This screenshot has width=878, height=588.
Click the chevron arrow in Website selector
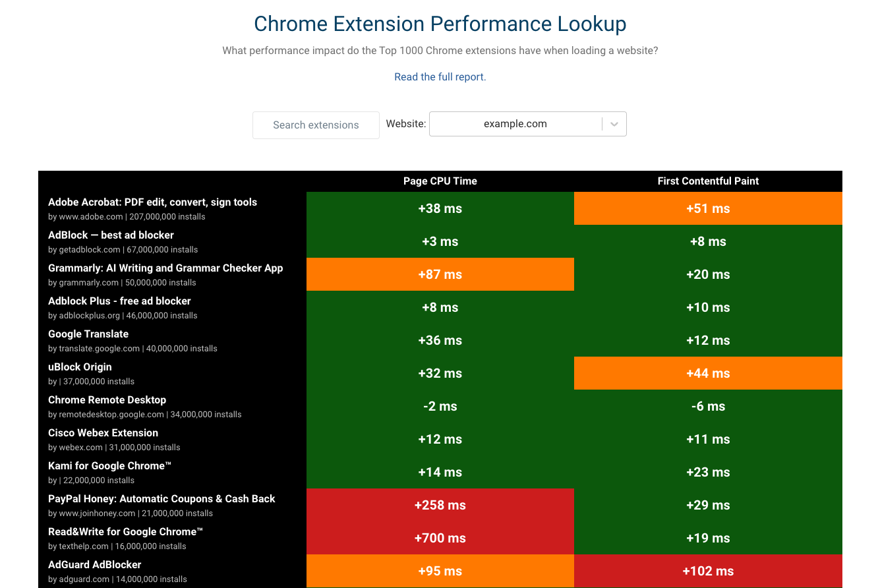(x=614, y=124)
